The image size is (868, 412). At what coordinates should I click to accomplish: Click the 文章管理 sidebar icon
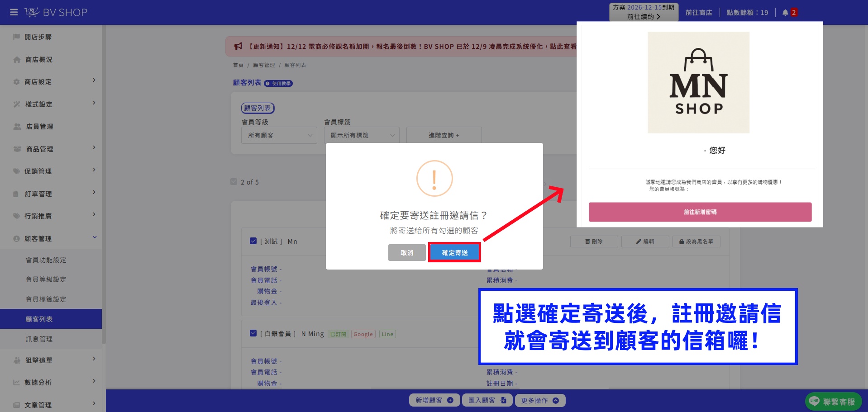pos(17,405)
